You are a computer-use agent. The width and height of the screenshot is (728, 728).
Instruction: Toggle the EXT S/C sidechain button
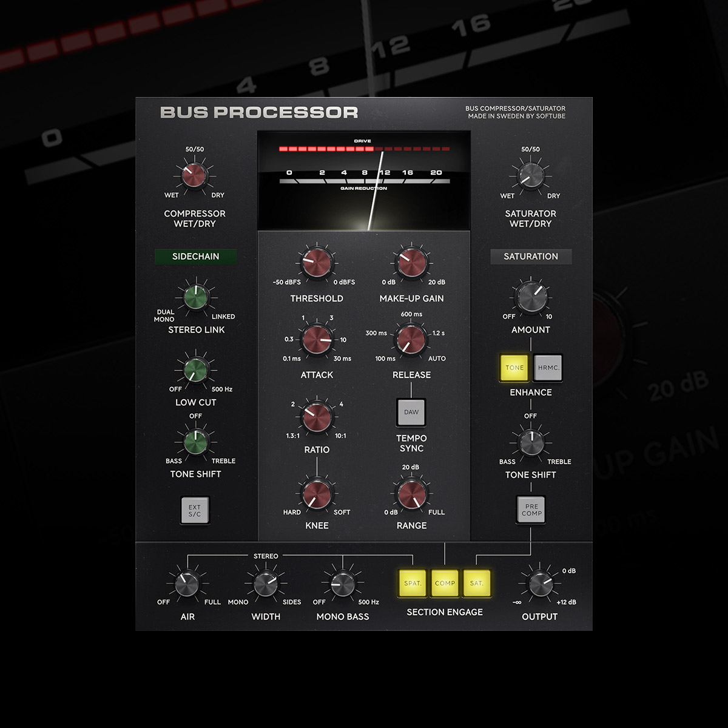(x=195, y=510)
